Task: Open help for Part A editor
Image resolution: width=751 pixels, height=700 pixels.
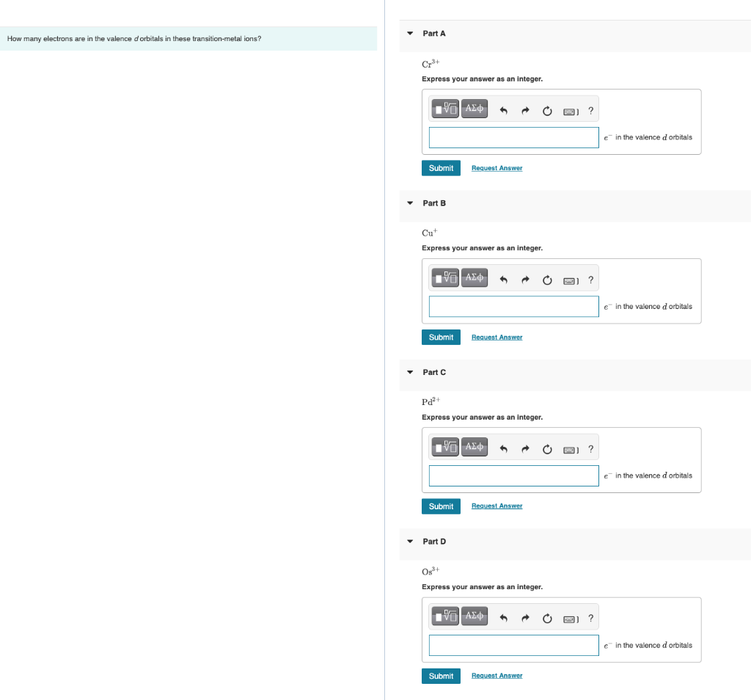Action: (591, 111)
